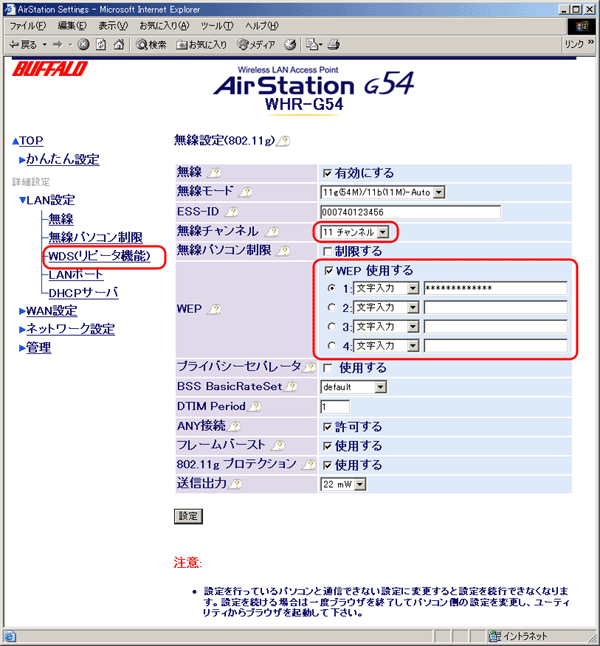Open help icon next to ANY接続
600x646 pixels.
[x=234, y=426]
